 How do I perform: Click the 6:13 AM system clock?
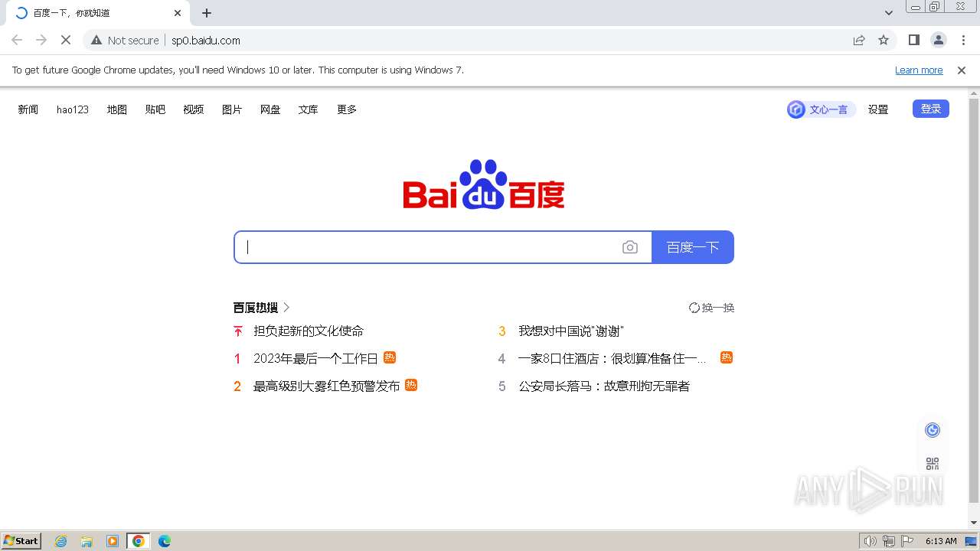coord(941,541)
